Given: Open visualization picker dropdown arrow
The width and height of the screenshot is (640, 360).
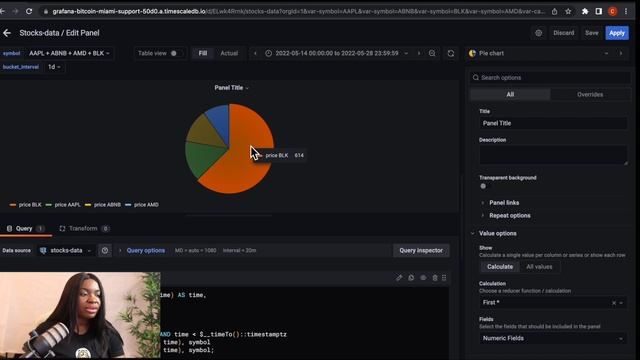Looking at the screenshot, I should coord(607,53).
